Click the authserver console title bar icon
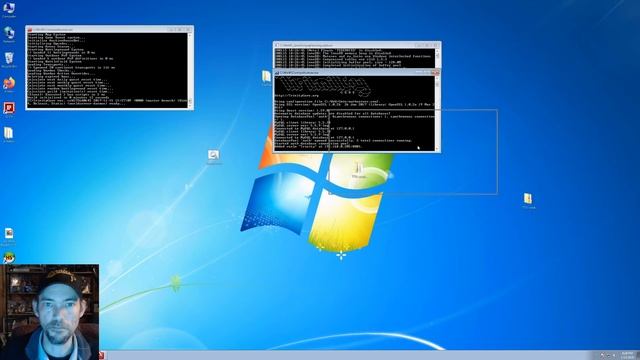This screenshot has height=360, width=640. (x=277, y=72)
